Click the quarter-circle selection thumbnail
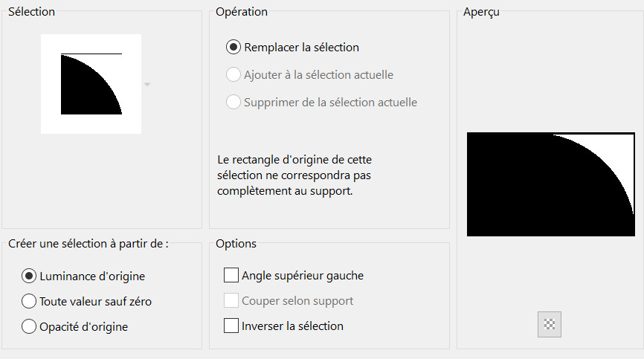Image resolution: width=644 pixels, height=359 pixels. [x=91, y=84]
